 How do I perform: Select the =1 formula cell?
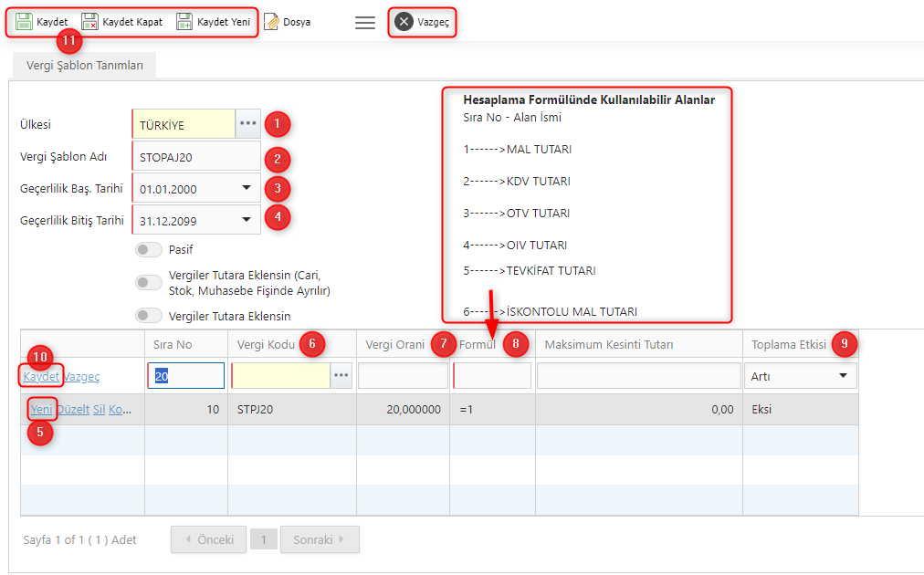493,410
